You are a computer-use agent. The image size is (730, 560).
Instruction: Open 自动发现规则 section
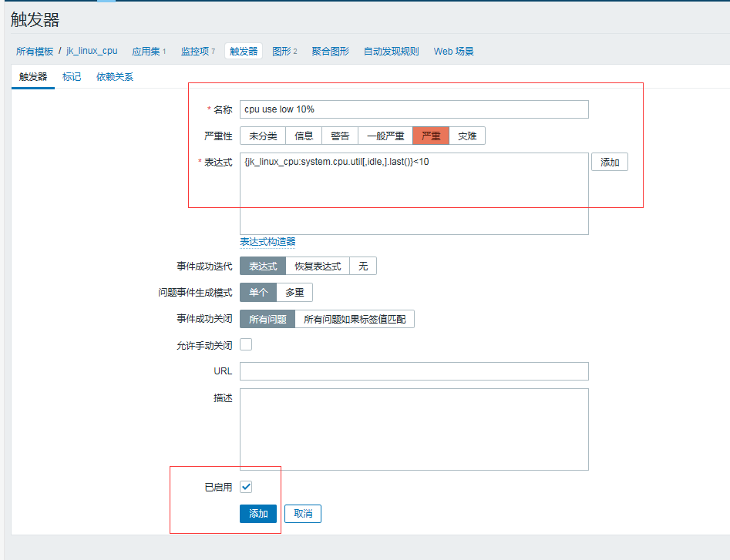coord(391,51)
